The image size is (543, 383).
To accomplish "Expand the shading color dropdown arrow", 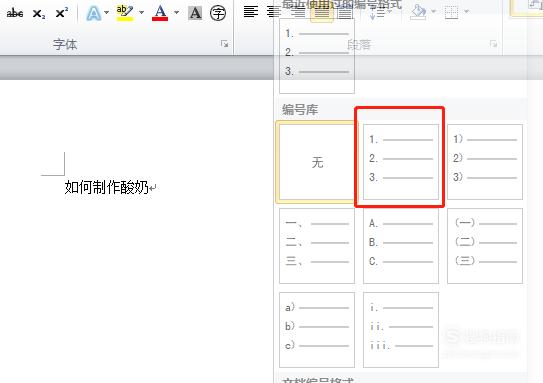I will click(433, 12).
